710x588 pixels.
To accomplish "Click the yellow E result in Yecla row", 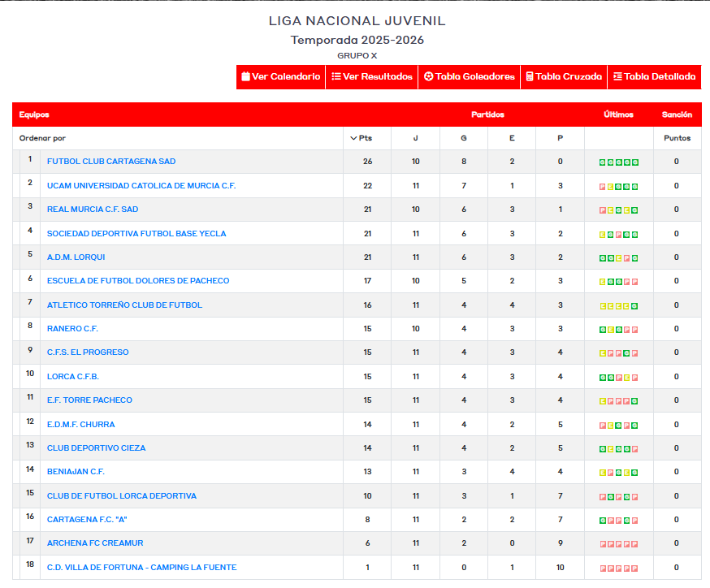I will click(602, 235).
